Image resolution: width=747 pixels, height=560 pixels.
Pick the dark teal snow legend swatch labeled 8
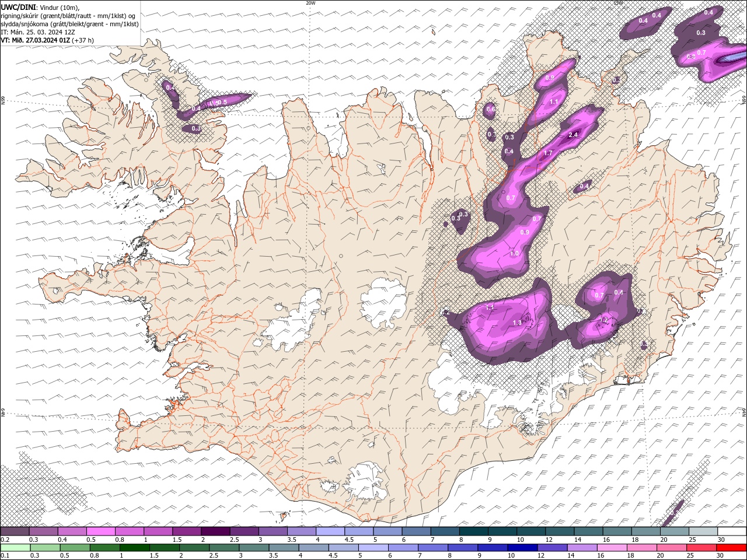pos(474,531)
